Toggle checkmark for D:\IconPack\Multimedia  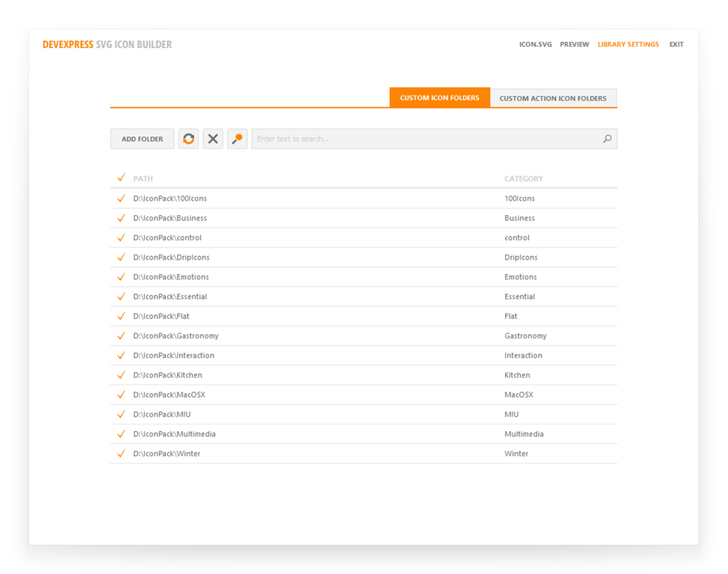(x=121, y=434)
